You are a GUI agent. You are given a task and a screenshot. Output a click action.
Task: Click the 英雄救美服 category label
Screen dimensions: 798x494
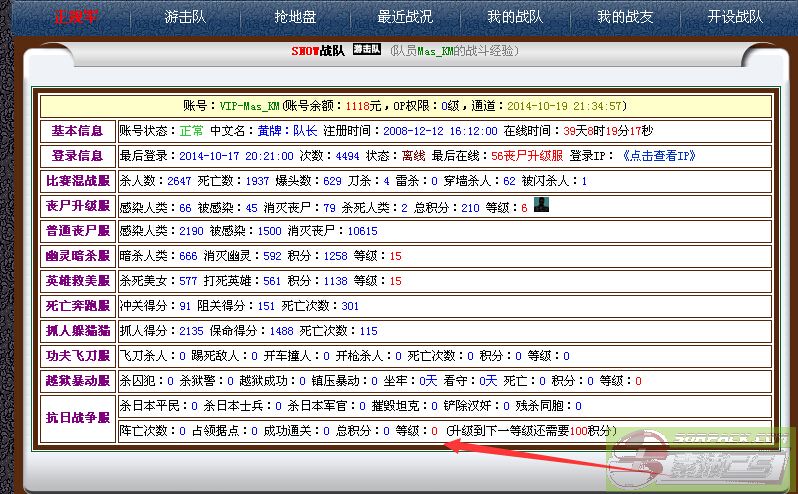click(77, 281)
